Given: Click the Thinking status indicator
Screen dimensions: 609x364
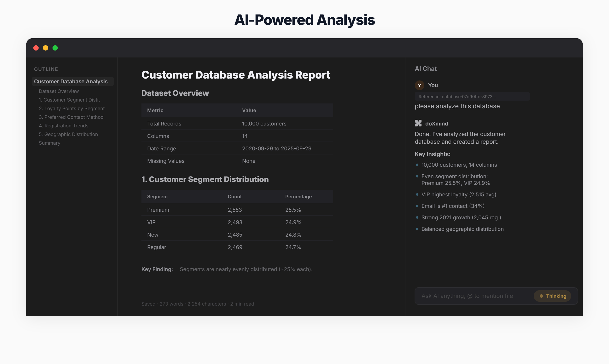Looking at the screenshot, I should [552, 296].
